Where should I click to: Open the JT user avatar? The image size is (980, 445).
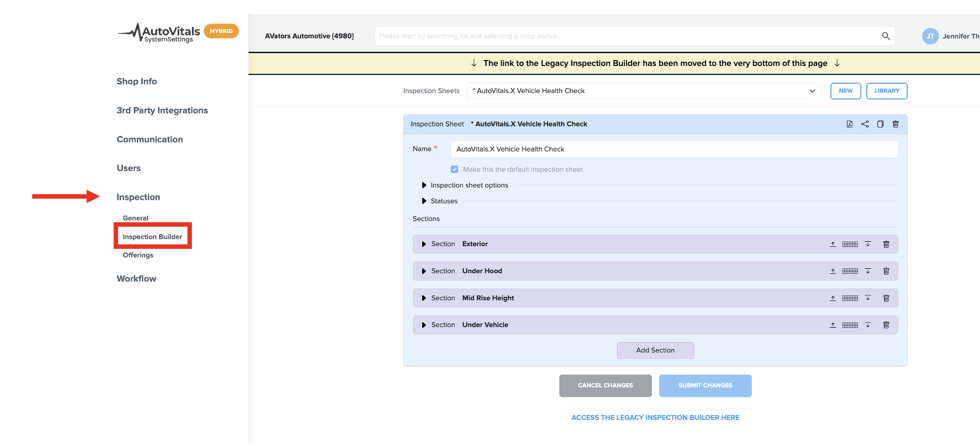[x=930, y=36]
